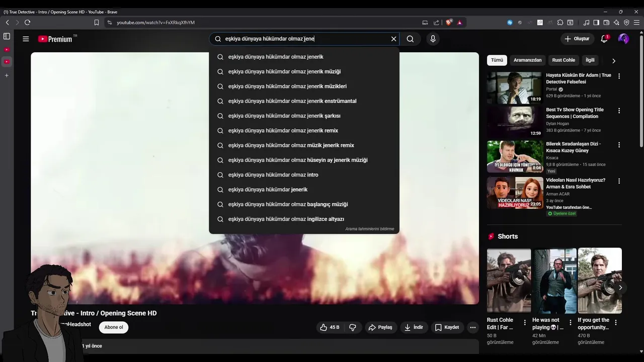The height and width of the screenshot is (362, 644).
Task: Start voice search with microphone icon
Action: coord(433,39)
